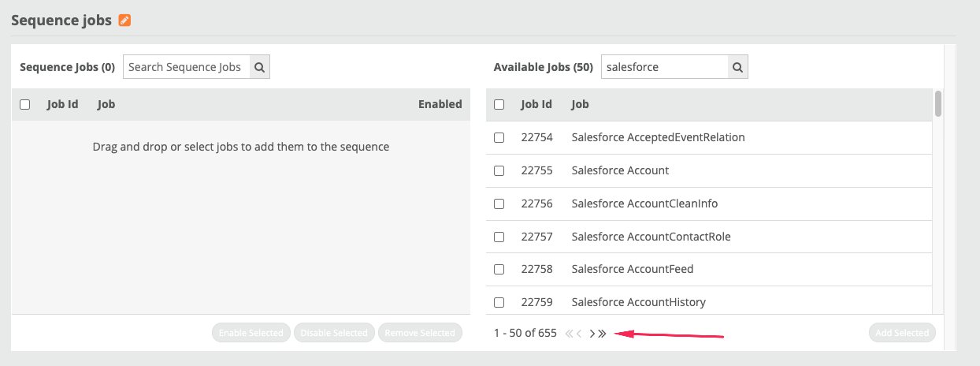The width and height of the screenshot is (980, 366).
Task: Click the Available Jobs search magnifier icon
Action: coord(737,67)
